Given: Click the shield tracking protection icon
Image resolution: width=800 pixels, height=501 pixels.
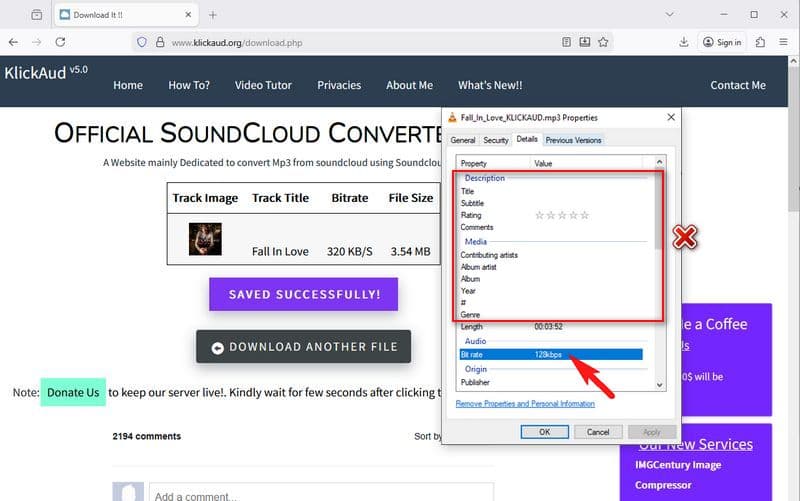Looking at the screenshot, I should click(142, 42).
